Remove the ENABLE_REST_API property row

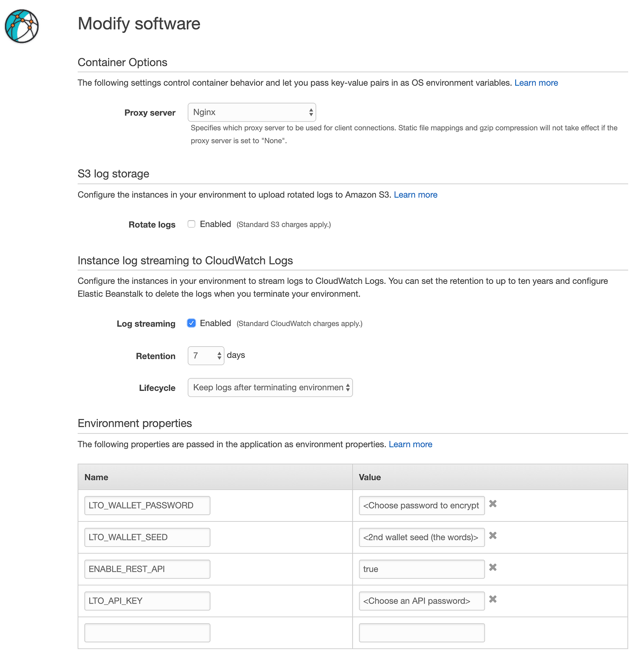point(493,567)
